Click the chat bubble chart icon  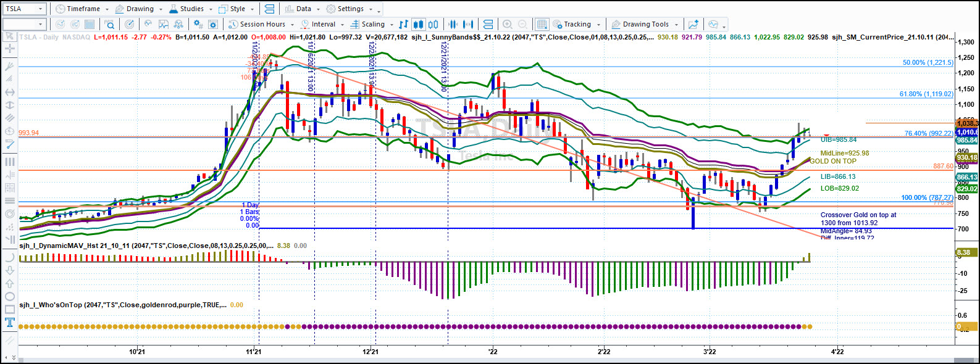point(714,24)
